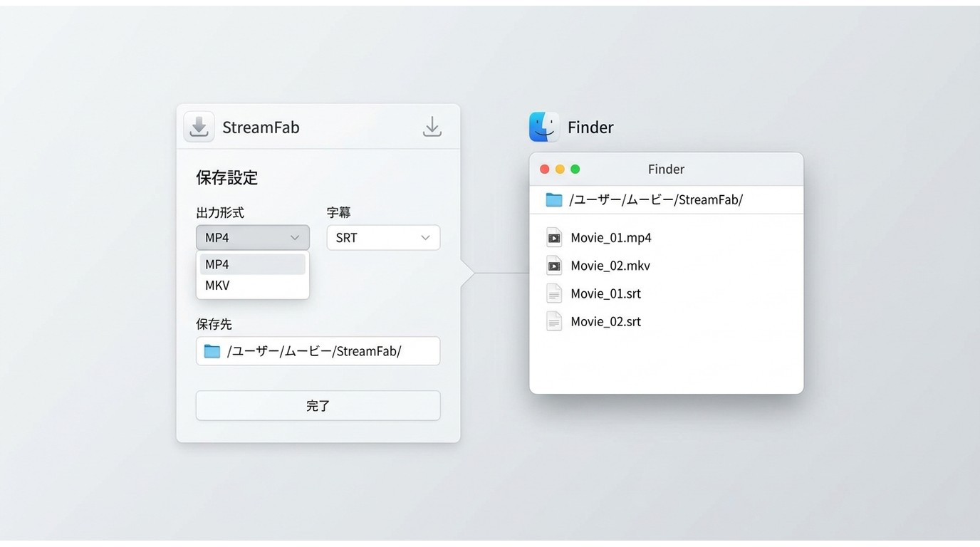Click the Finder window title text
The height and width of the screenshot is (547, 980).
click(666, 170)
